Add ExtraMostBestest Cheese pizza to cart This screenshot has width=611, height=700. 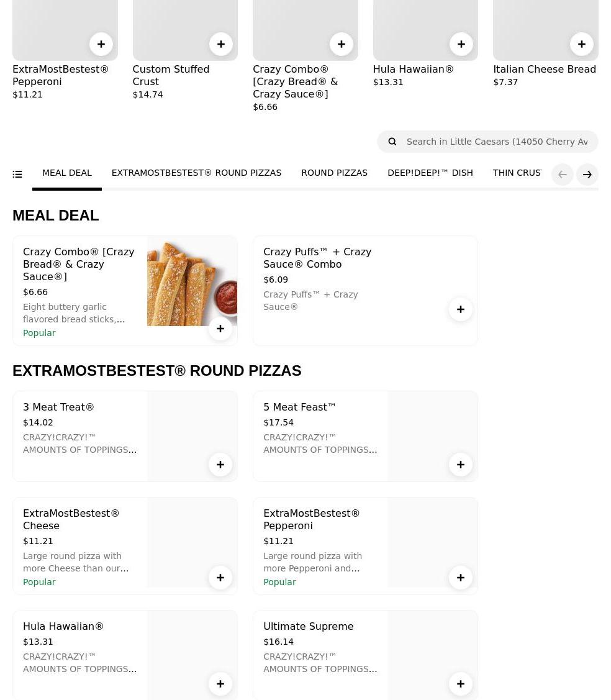(220, 578)
